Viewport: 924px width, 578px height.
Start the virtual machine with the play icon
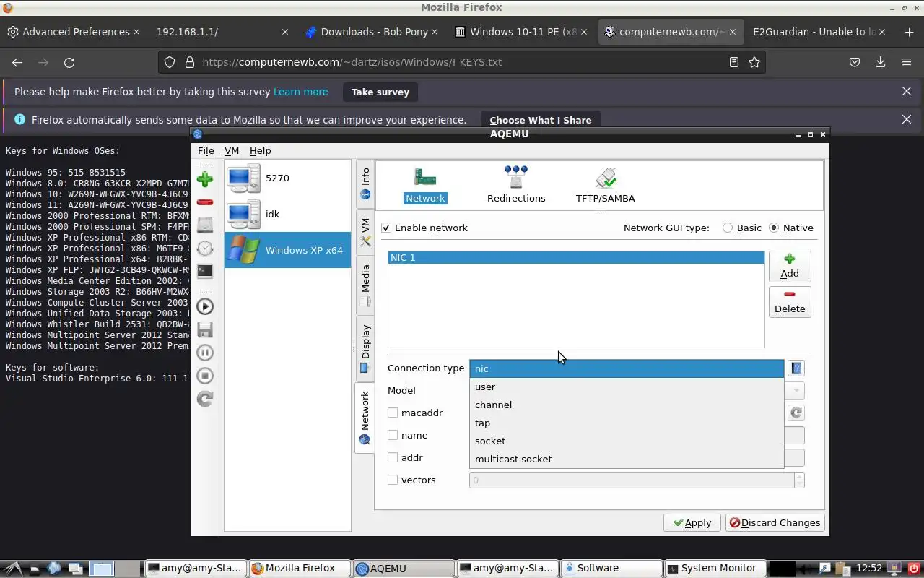click(x=205, y=306)
